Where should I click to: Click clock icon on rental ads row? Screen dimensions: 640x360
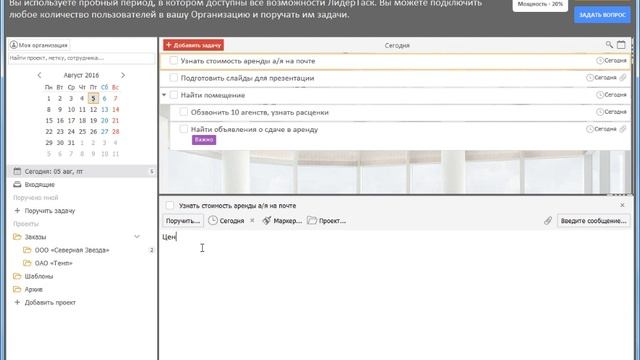click(x=590, y=129)
